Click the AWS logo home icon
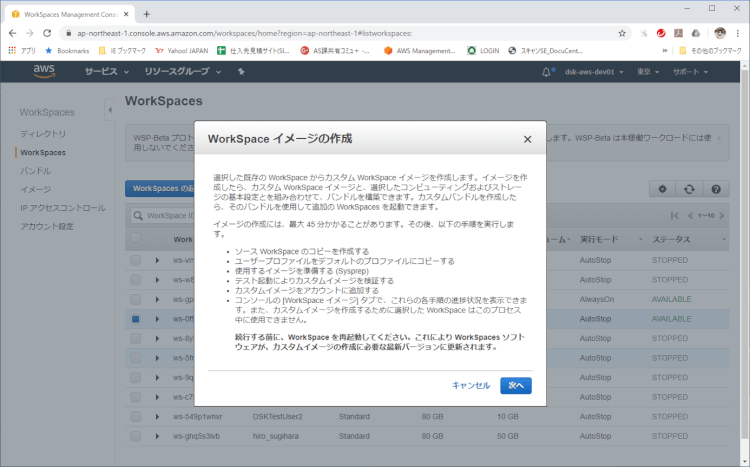750x467 pixels. (x=44, y=72)
